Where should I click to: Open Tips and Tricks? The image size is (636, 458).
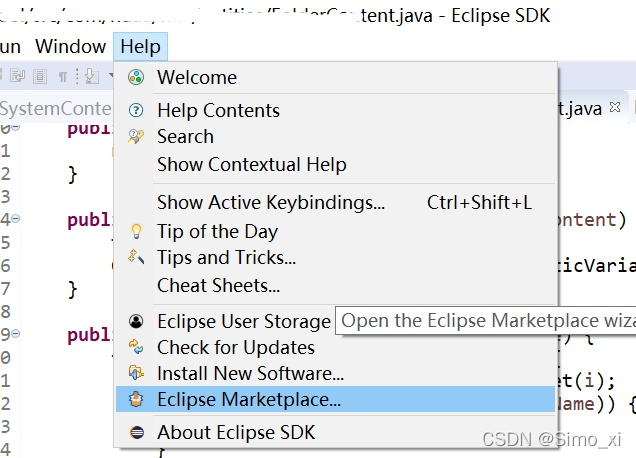(335, 257)
